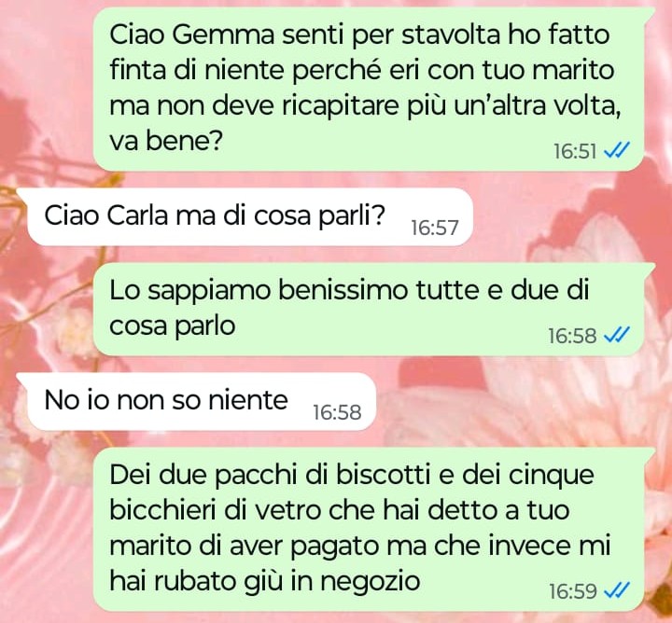Image resolution: width=672 pixels, height=623 pixels.
Task: Click the 16:58 timestamp on 'No io non so niente'
Action: click(337, 413)
